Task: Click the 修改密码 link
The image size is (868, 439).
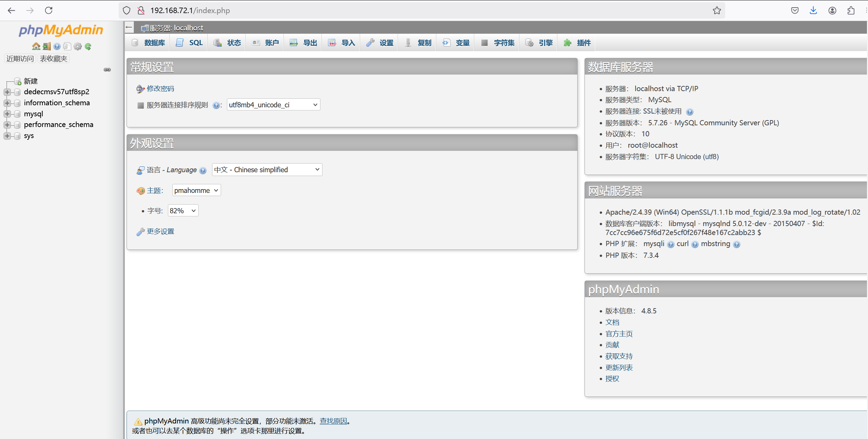Action: (x=161, y=89)
